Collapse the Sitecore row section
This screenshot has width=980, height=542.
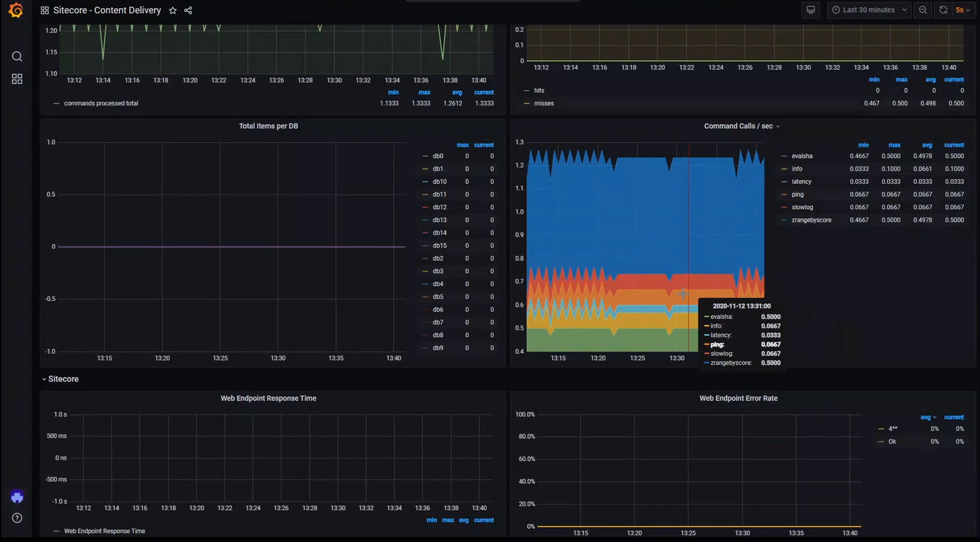[60, 379]
